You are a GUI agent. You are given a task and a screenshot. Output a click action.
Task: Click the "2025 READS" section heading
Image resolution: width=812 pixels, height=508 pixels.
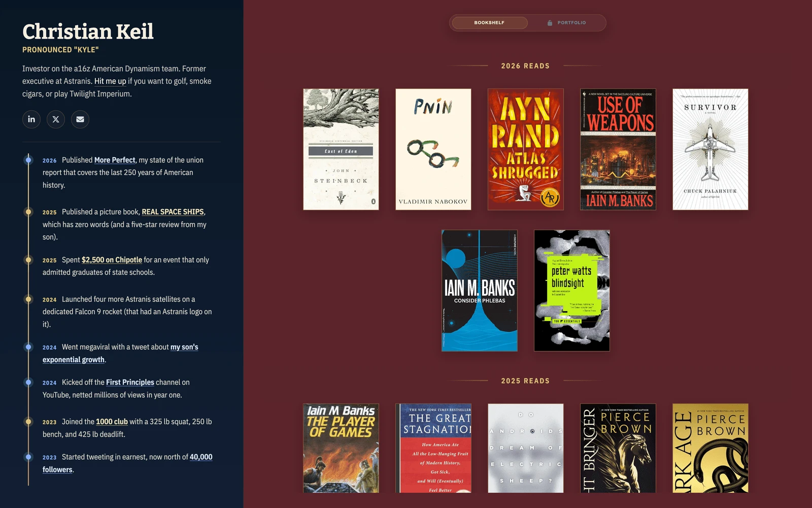tap(525, 381)
